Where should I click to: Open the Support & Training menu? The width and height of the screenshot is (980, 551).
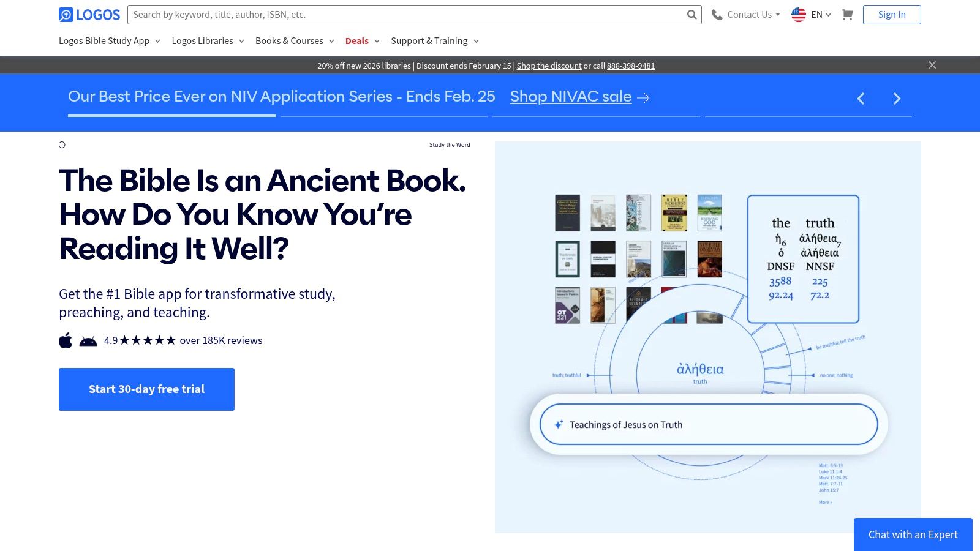(x=434, y=41)
